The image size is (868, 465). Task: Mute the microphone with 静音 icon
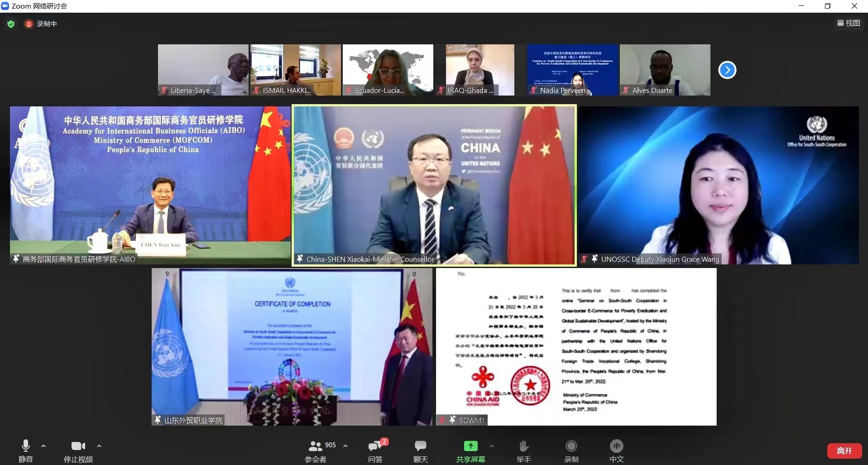(26, 446)
